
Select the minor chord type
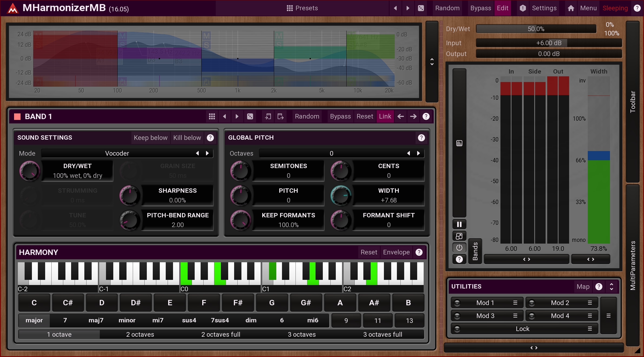pos(127,320)
